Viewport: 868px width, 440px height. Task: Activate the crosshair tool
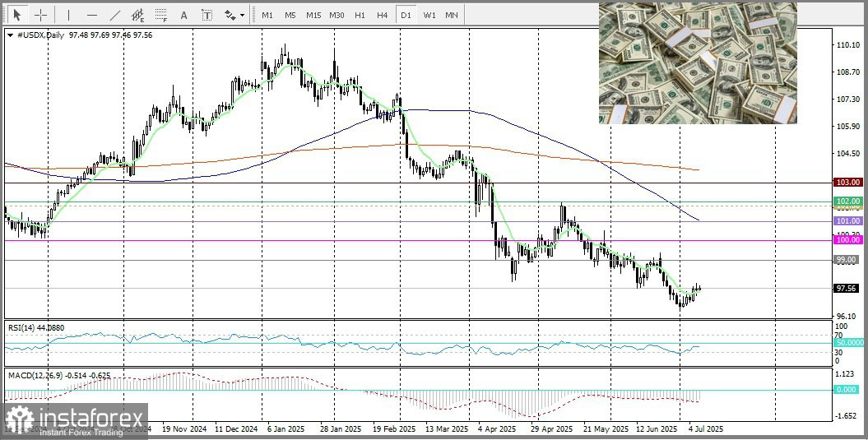click(39, 15)
